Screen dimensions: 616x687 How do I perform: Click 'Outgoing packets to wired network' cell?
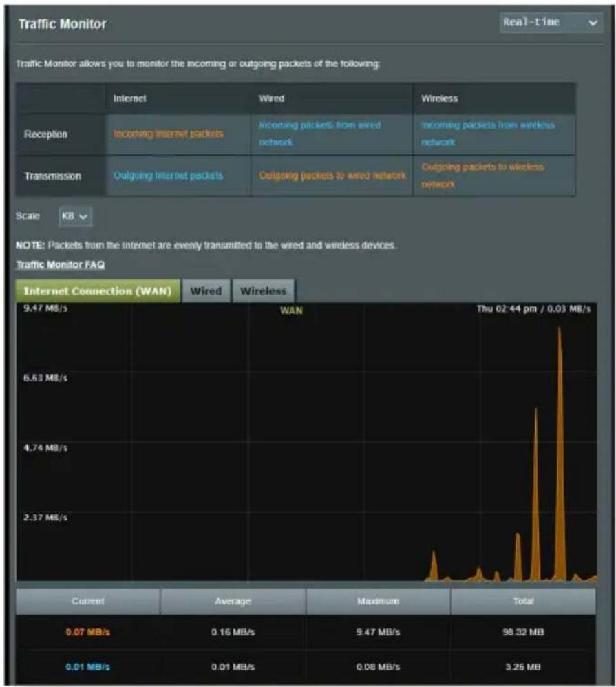point(332,176)
